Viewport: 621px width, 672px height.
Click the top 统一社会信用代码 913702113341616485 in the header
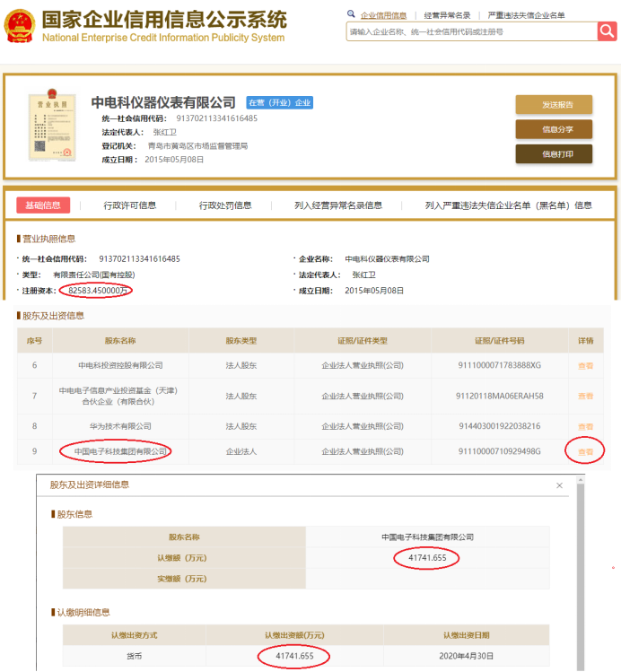tap(217, 118)
